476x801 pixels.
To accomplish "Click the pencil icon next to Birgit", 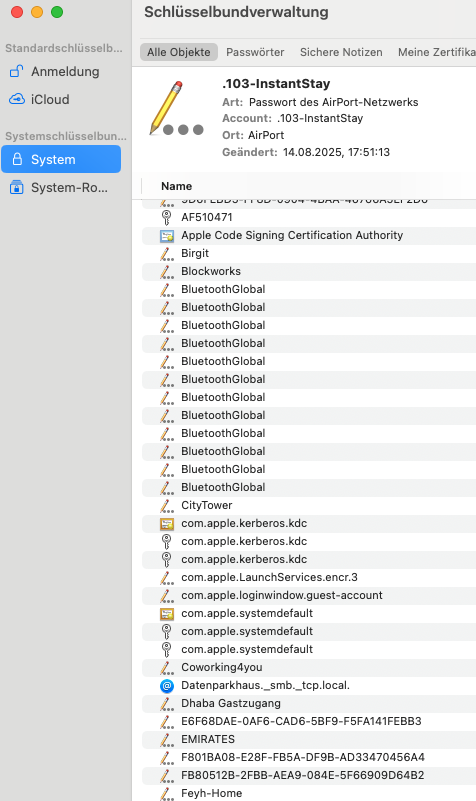I will point(166,253).
